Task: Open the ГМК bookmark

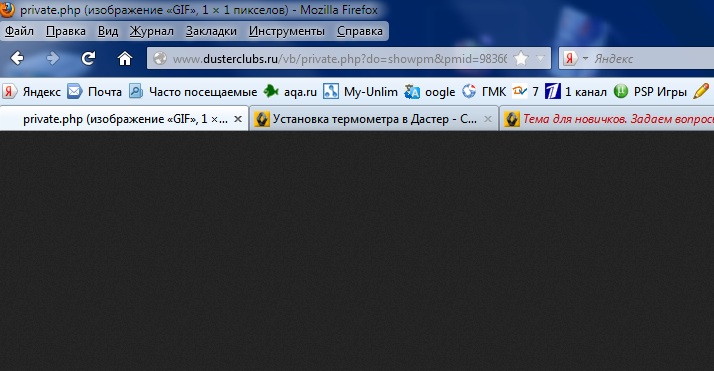Action: (x=484, y=92)
